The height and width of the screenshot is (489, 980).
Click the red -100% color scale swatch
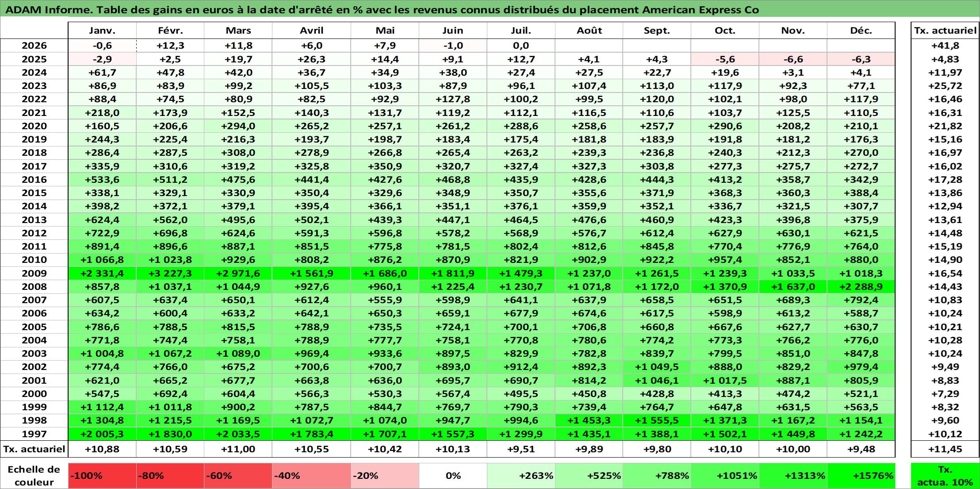point(102,476)
